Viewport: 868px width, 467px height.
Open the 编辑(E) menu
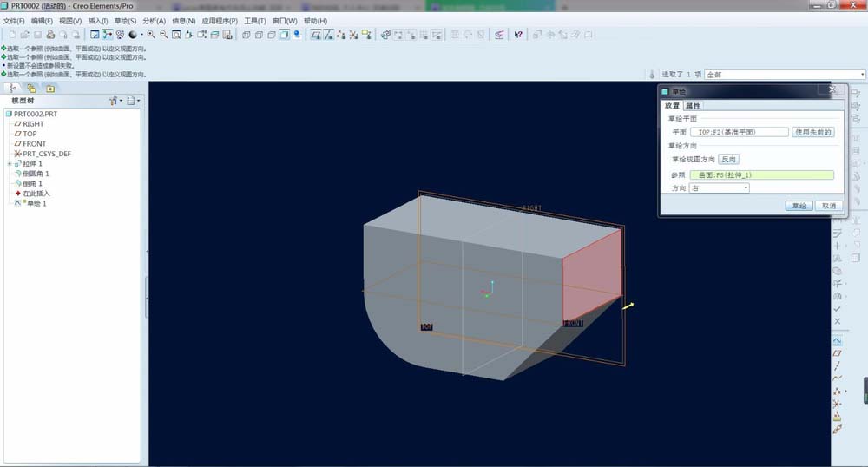point(42,21)
